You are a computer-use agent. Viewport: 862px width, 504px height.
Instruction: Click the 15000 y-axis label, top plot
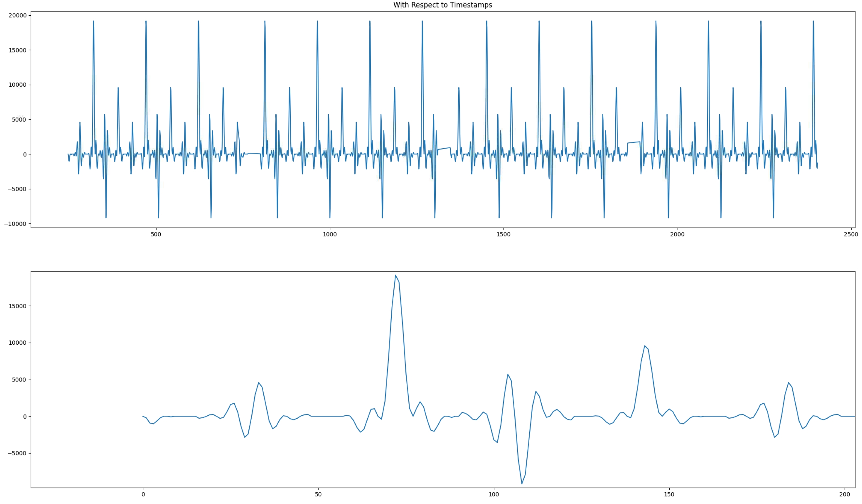18,50
